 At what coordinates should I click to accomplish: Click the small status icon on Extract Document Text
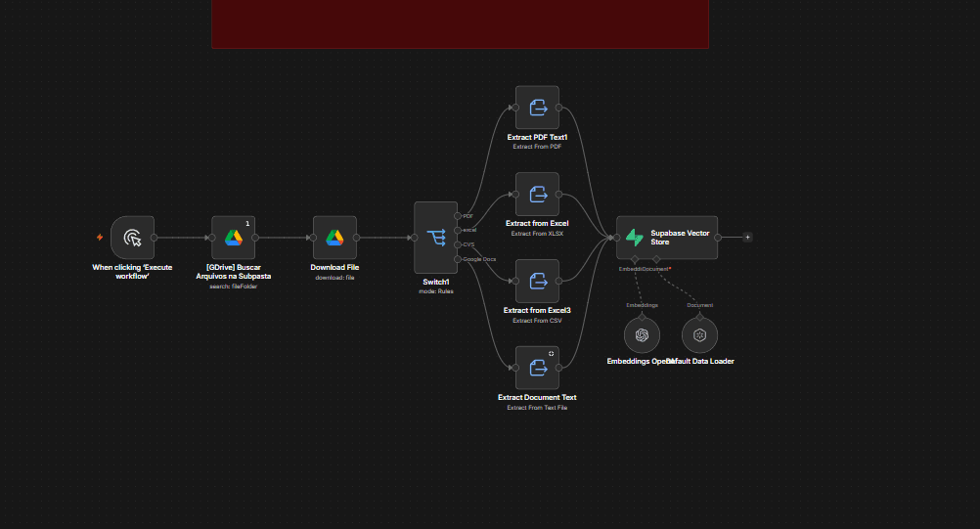[x=552, y=354]
